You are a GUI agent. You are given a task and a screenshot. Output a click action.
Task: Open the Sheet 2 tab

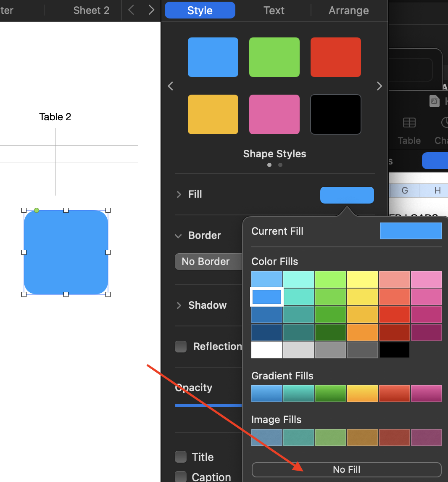tap(91, 11)
